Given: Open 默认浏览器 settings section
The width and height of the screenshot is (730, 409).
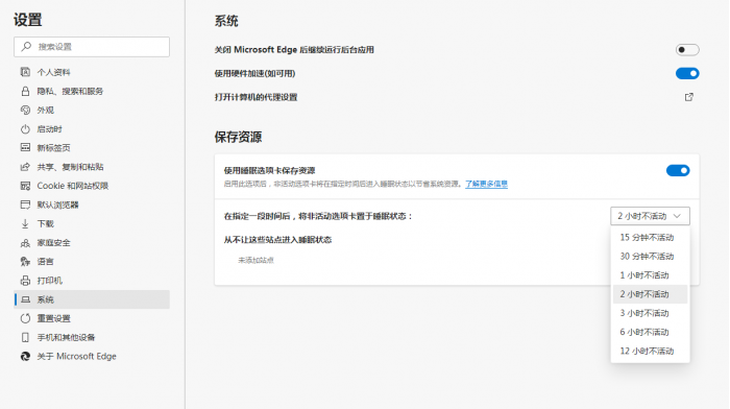Looking at the screenshot, I should coord(58,205).
